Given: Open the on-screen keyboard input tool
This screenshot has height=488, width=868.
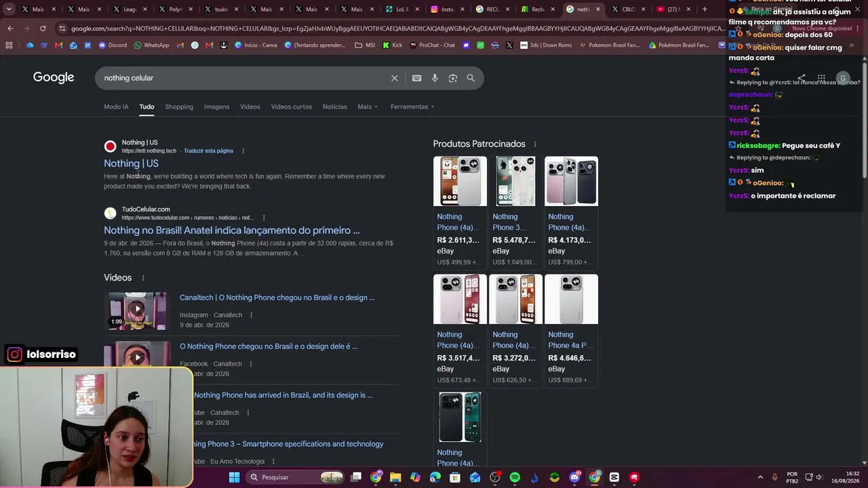Looking at the screenshot, I should point(417,78).
